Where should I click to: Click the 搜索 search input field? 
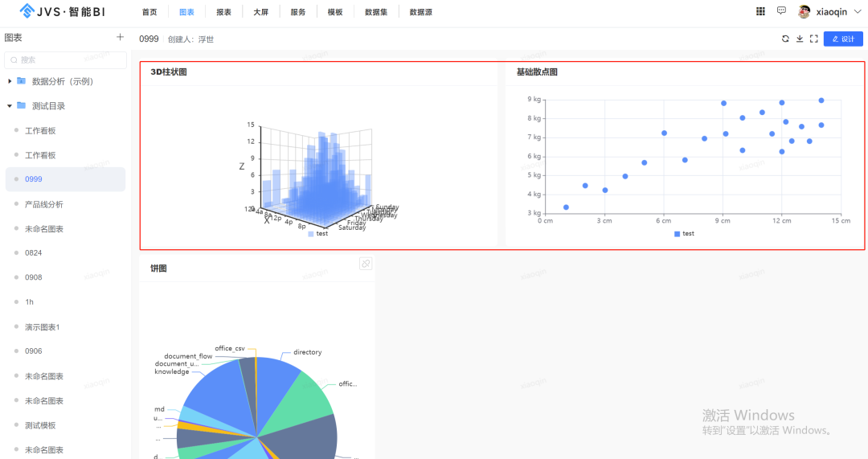[65, 59]
